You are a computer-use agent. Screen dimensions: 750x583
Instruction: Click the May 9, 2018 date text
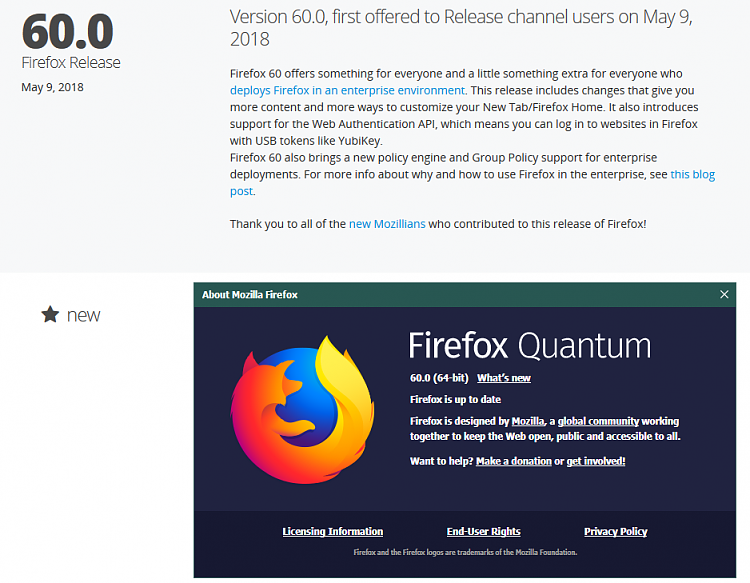(52, 88)
